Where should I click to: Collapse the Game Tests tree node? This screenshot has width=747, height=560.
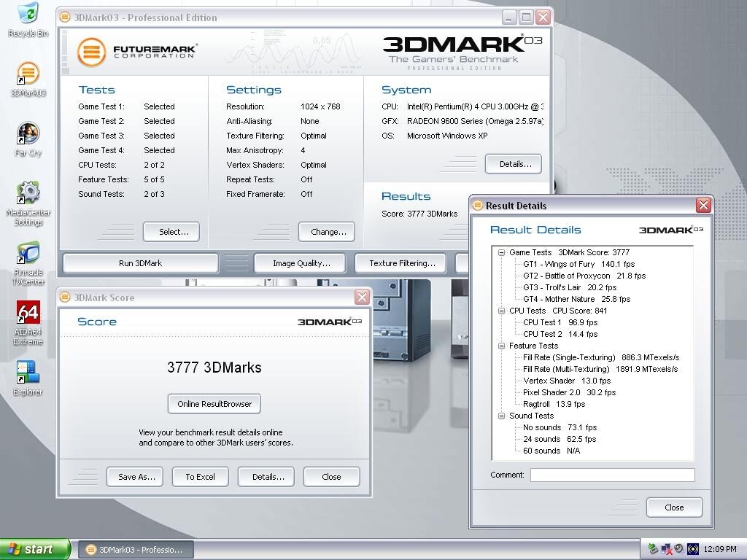pyautogui.click(x=501, y=252)
